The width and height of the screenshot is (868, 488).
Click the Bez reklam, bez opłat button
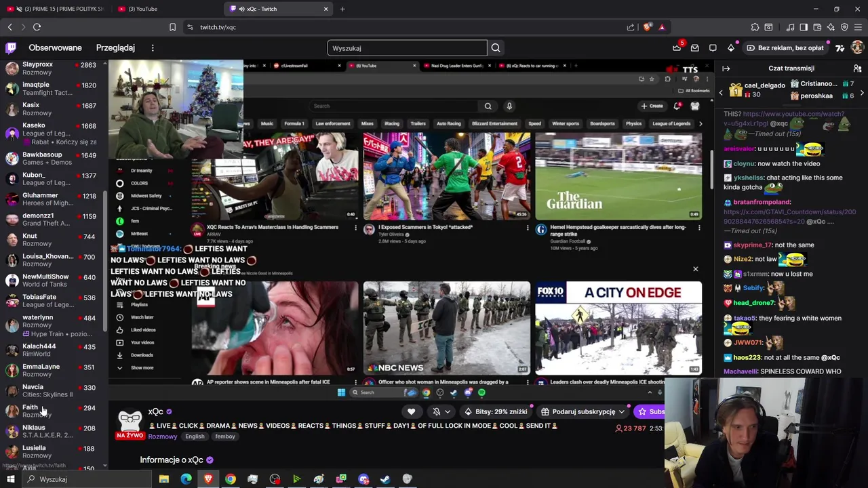785,47
